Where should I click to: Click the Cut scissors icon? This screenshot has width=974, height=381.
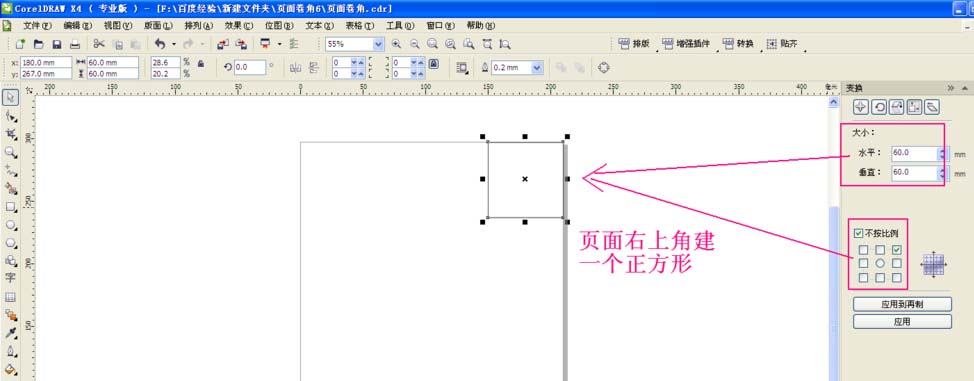point(99,44)
